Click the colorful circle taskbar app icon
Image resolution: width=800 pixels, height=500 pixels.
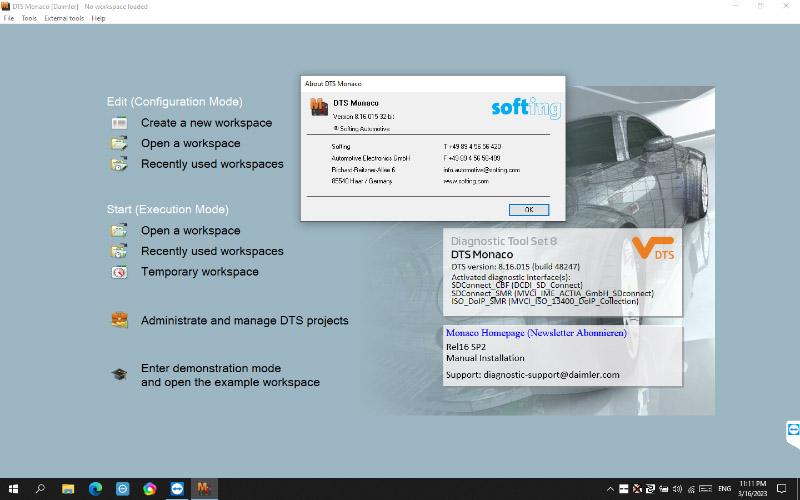(149, 489)
